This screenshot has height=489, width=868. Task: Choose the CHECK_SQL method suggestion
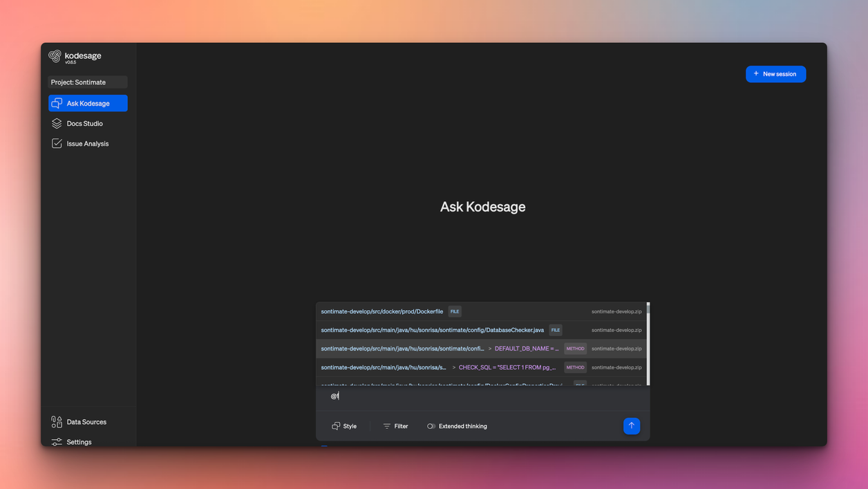[x=507, y=367]
